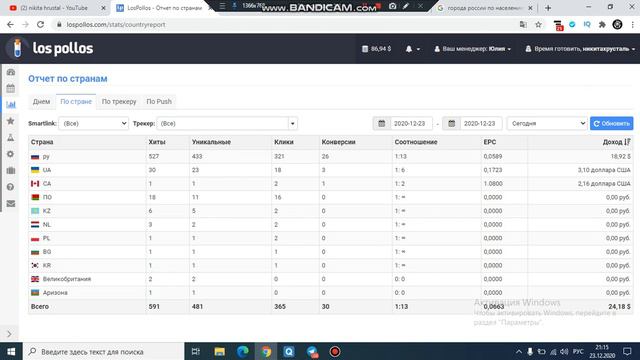Click the Обновить refresh button
Viewport: 640px width, 360px height.
click(x=611, y=123)
